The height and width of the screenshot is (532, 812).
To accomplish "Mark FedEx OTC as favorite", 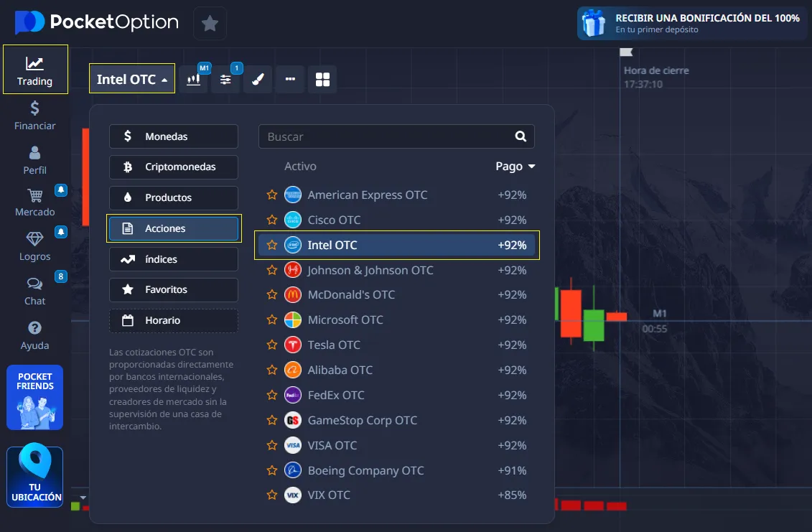I will click(272, 395).
